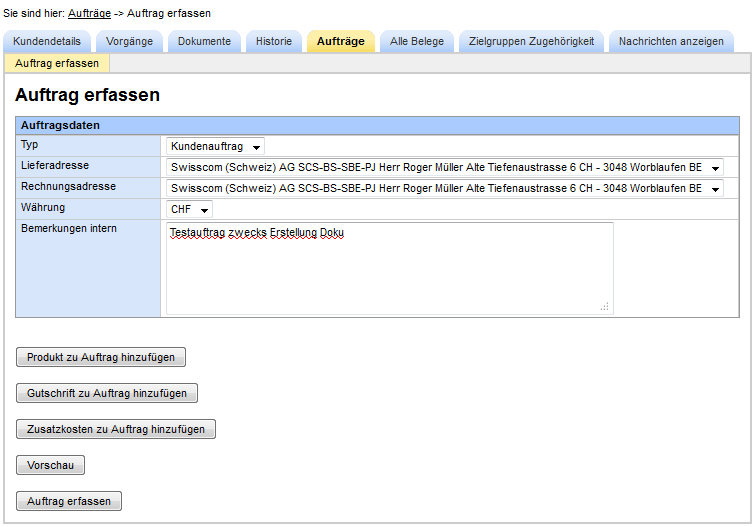
Task: Click Zusatzkosten zu Auftrag hinzufügen button
Action: click(116, 429)
